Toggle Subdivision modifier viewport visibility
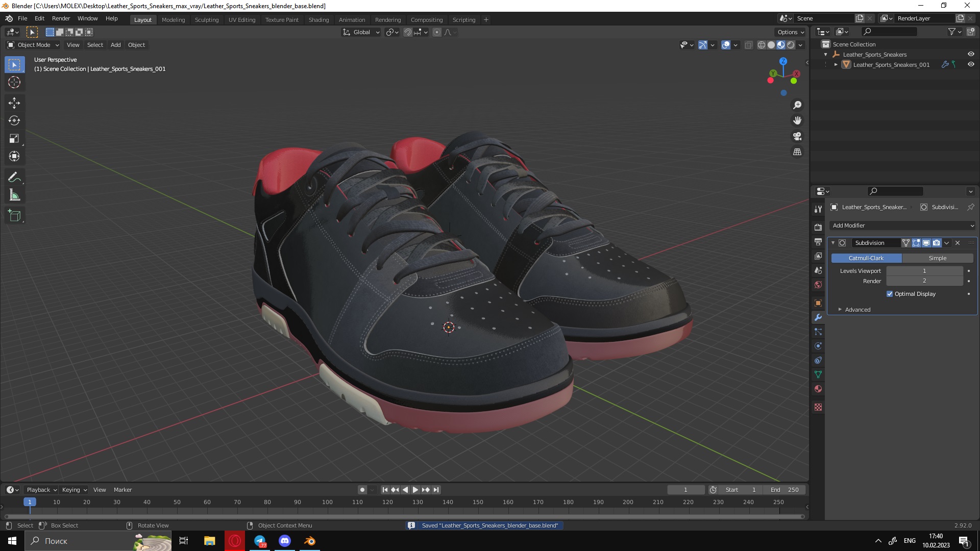The image size is (980, 551). [926, 243]
